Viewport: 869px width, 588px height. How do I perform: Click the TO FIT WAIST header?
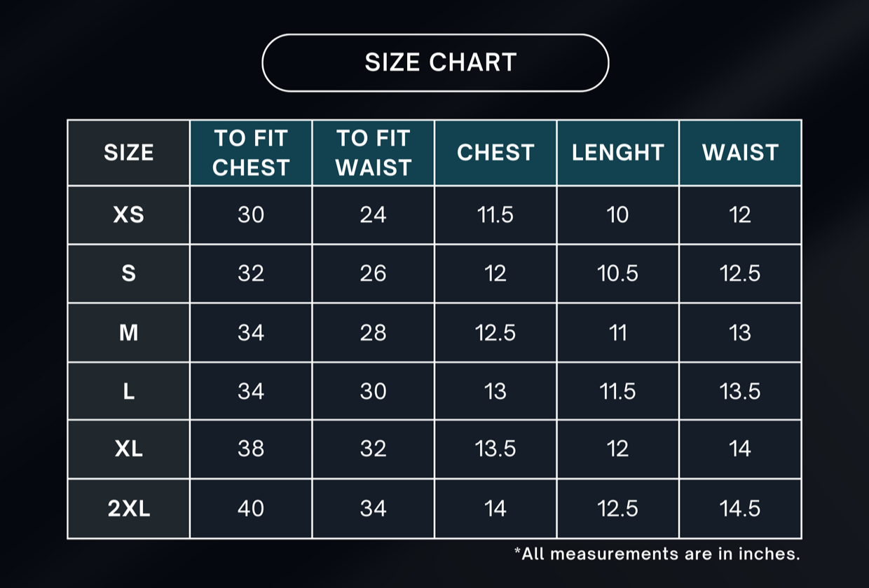click(373, 153)
